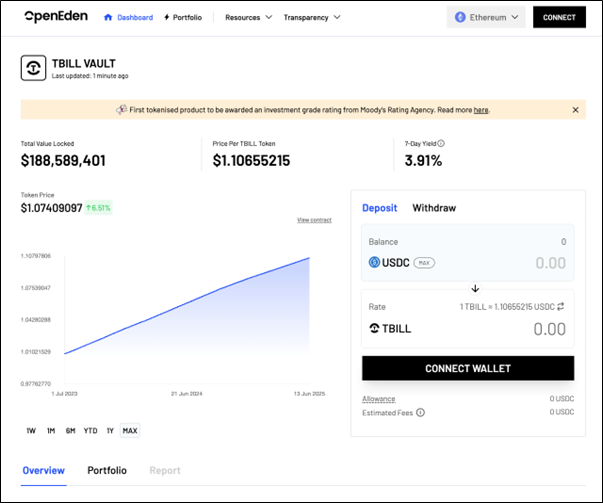603x503 pixels.
Task: Switch to the Deposit tab
Action: click(x=380, y=208)
